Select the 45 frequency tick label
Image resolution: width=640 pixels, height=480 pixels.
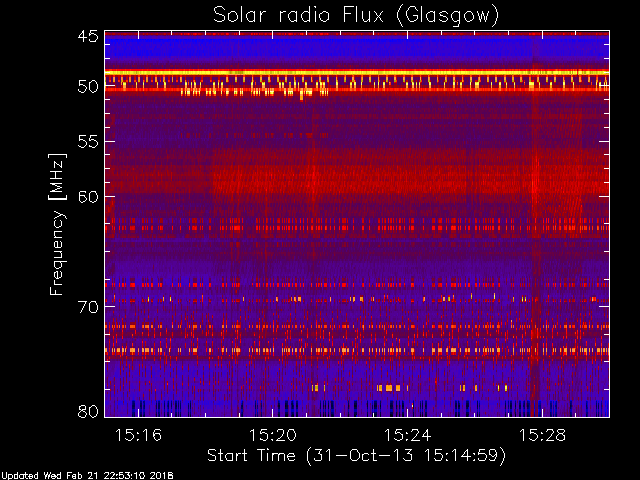pos(88,37)
